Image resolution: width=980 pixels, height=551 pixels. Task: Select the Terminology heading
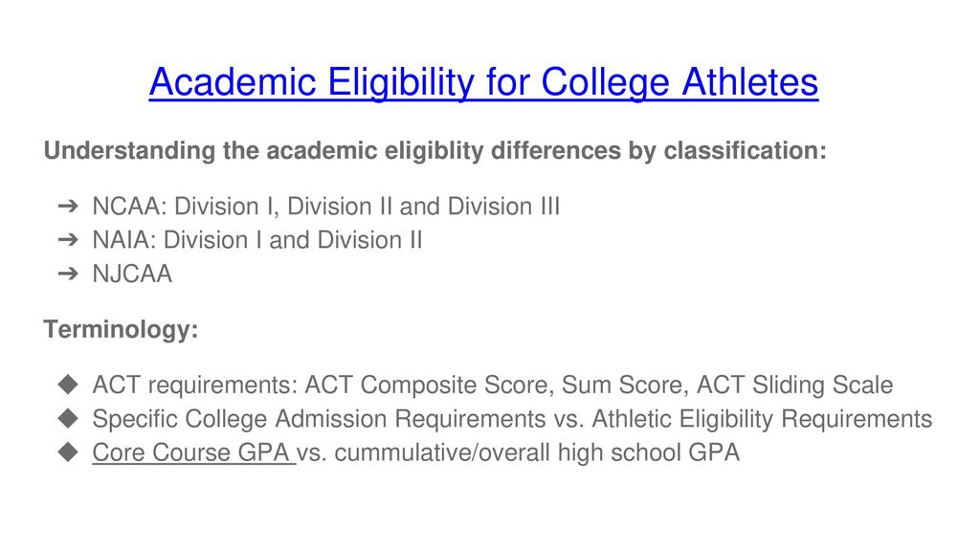pos(121,329)
